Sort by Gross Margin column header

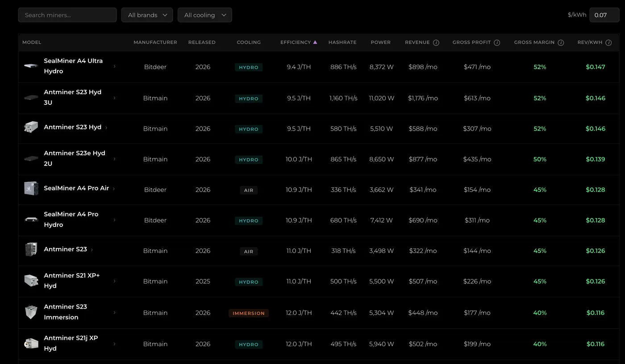click(x=534, y=42)
